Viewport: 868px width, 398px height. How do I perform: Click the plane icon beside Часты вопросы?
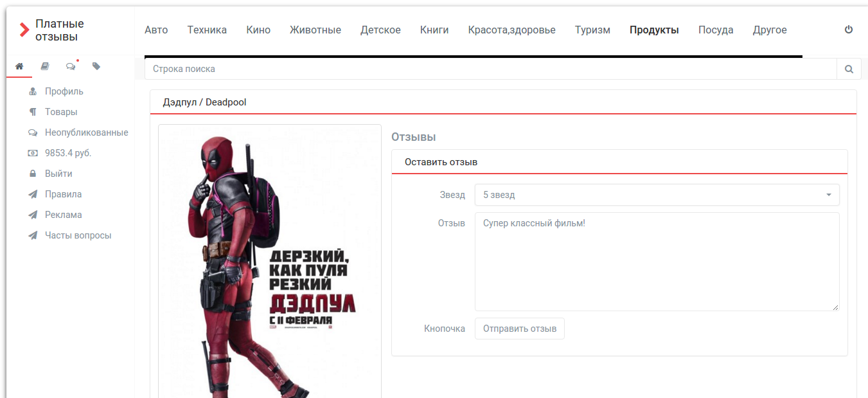click(x=33, y=235)
